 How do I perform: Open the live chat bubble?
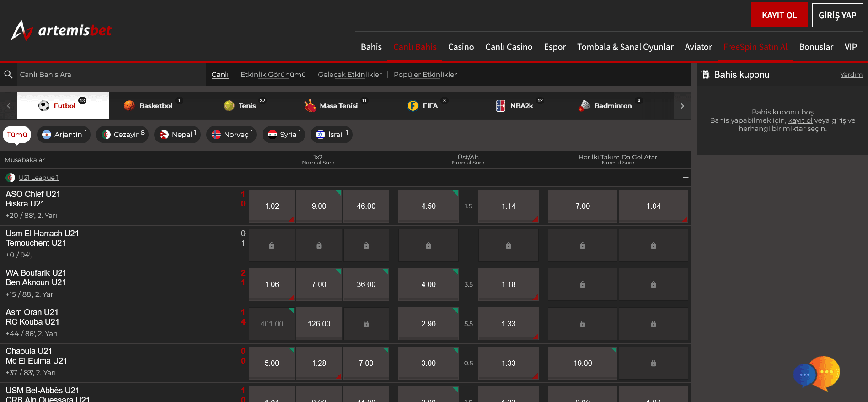[x=817, y=374]
